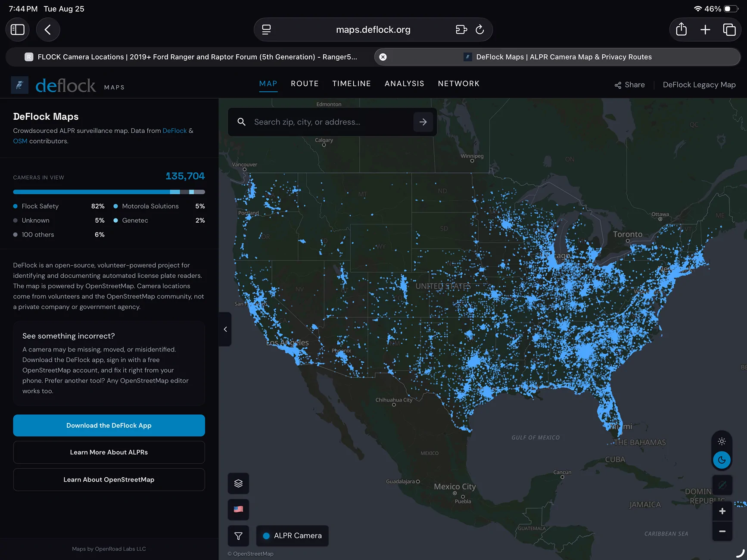The height and width of the screenshot is (560, 747).
Task: Open the NETWORK tab
Action: tap(459, 84)
